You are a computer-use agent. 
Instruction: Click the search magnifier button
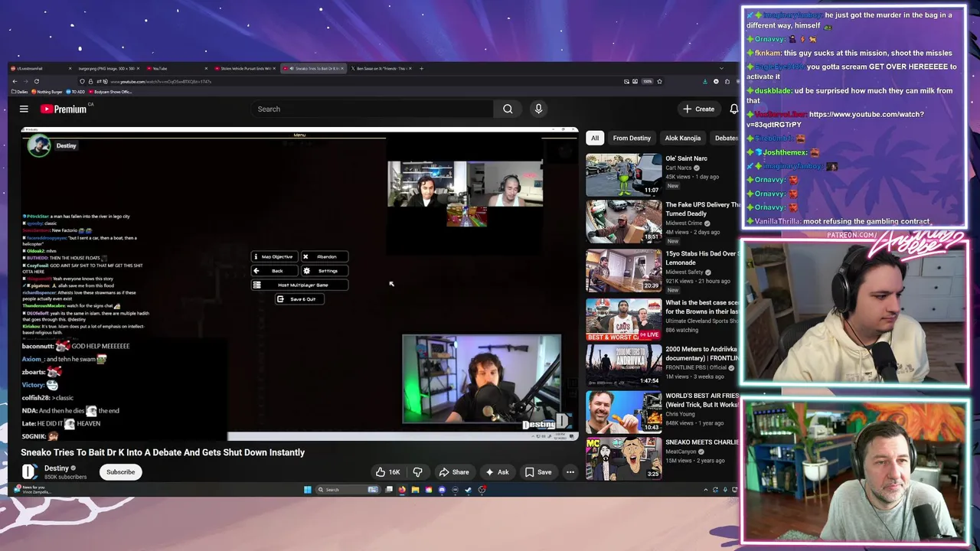tap(508, 109)
